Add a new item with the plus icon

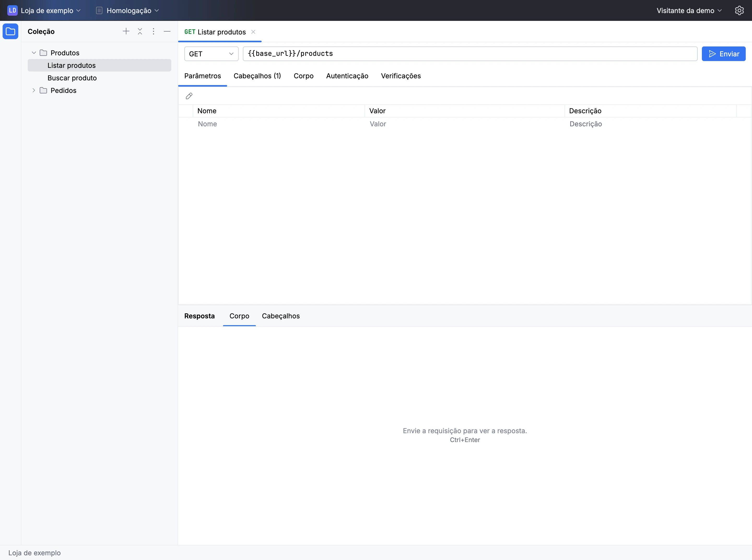tap(126, 32)
